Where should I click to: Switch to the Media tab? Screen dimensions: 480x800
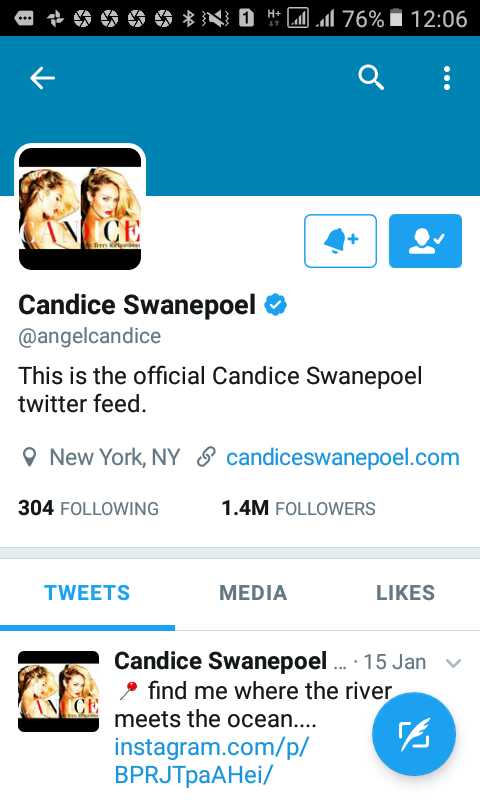point(253,593)
